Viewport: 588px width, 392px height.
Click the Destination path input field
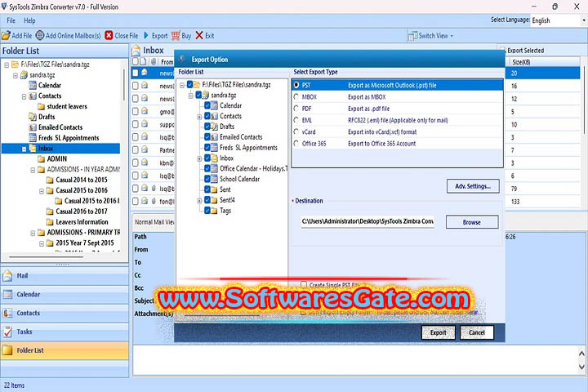tap(367, 221)
